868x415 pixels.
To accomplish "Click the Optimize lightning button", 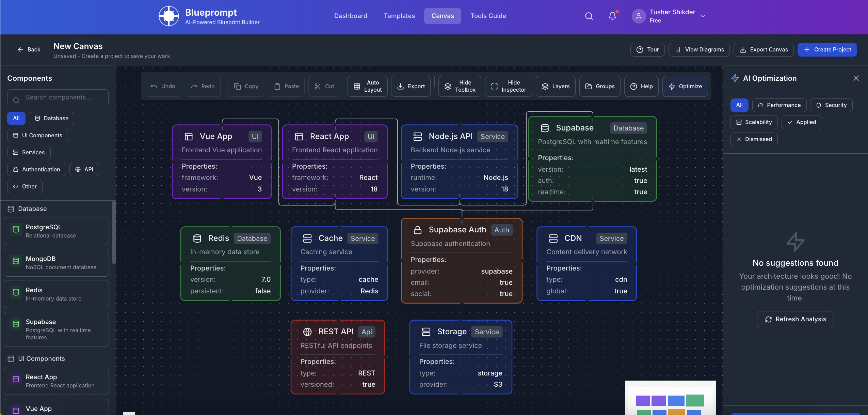I will coord(685,86).
